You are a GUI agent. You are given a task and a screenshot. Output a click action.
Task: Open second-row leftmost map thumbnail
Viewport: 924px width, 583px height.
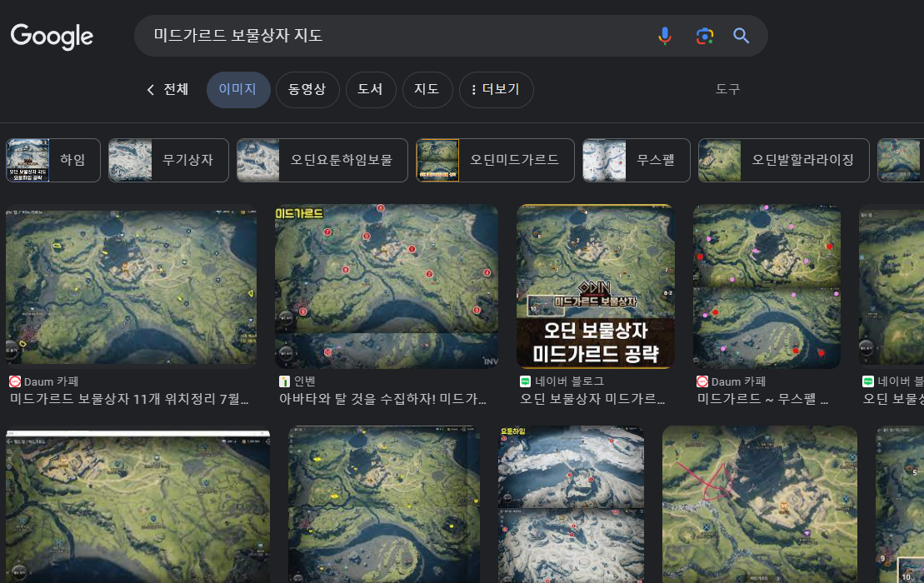[x=138, y=505]
